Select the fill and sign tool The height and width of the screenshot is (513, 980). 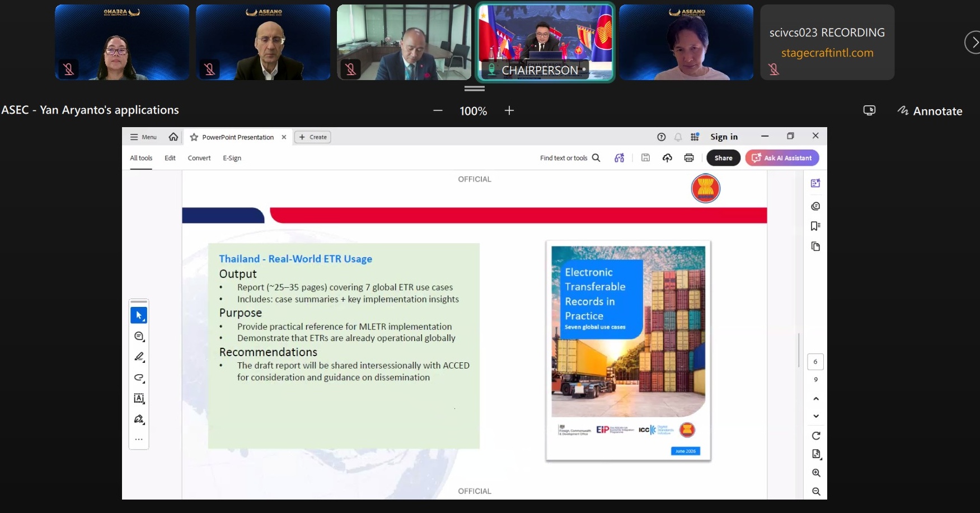coord(139,419)
